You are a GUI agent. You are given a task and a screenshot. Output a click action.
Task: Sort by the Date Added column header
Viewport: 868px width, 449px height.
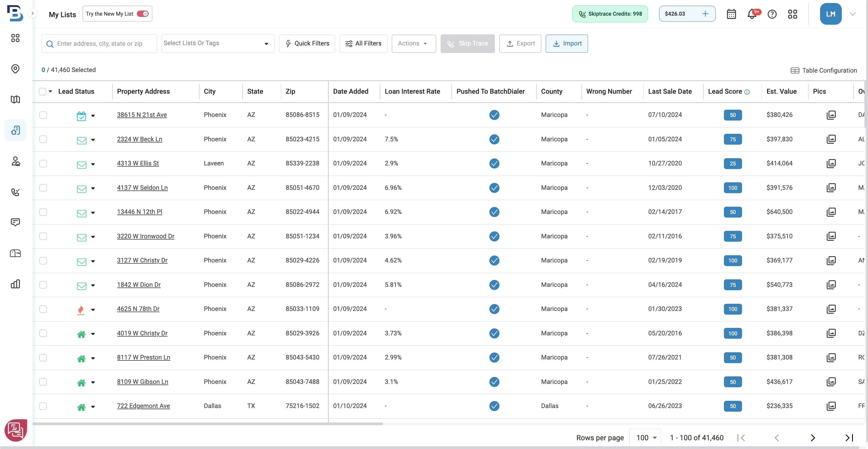pos(351,91)
